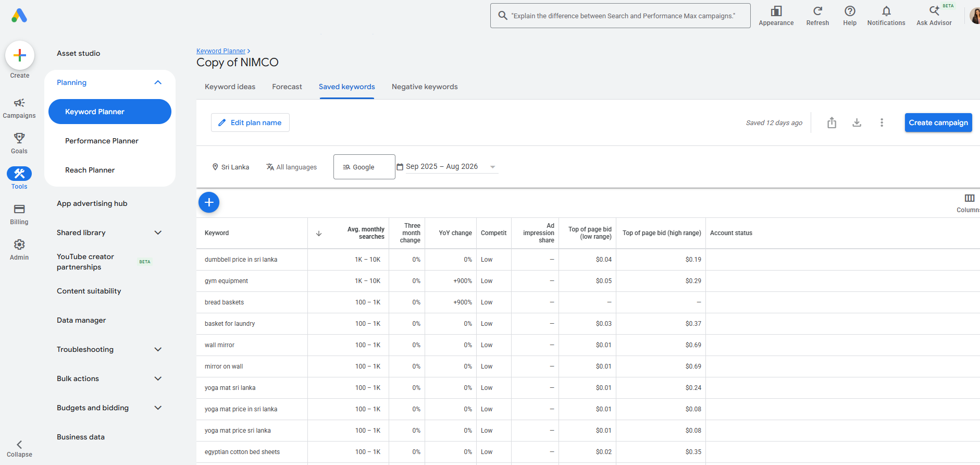
Task: Open the Campaigns megaphone section
Action: point(19,108)
